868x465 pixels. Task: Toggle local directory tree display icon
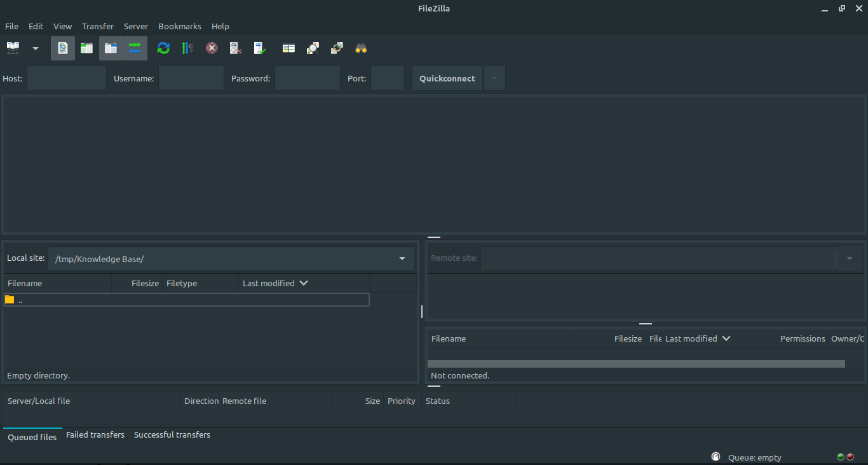(x=86, y=48)
